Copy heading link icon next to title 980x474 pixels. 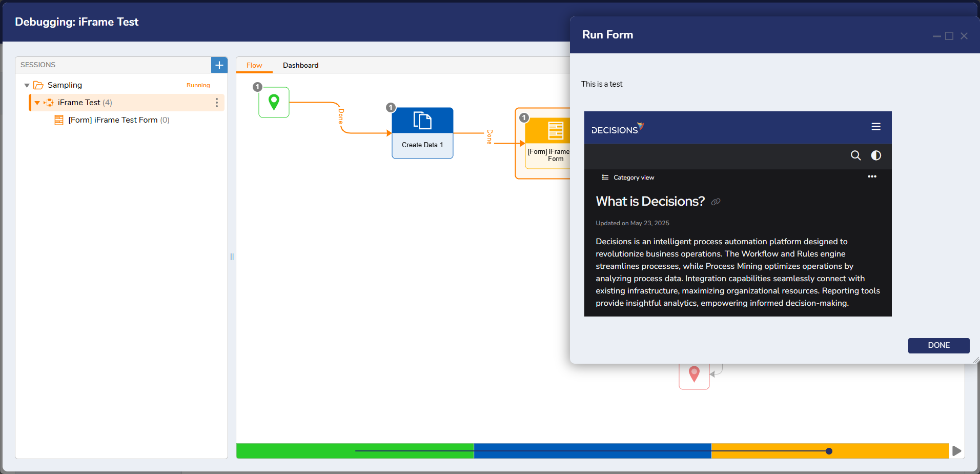(x=716, y=202)
